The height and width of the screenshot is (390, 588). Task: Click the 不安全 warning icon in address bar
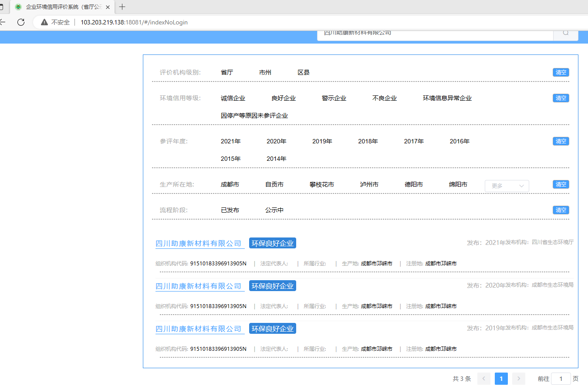44,22
